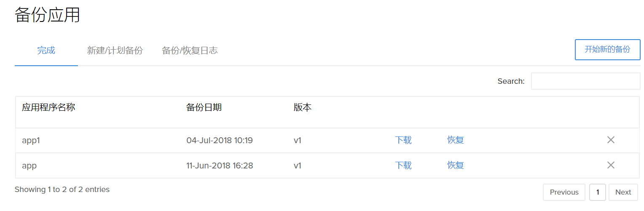Open the 新建/计划备份 tab
Viewport: 644px width, 211px height.
tap(115, 51)
